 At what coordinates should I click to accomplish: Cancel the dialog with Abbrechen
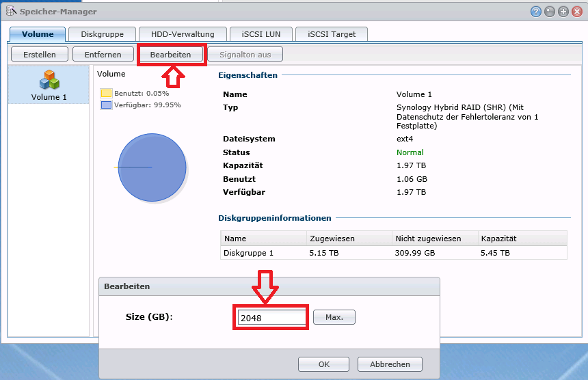click(x=390, y=364)
